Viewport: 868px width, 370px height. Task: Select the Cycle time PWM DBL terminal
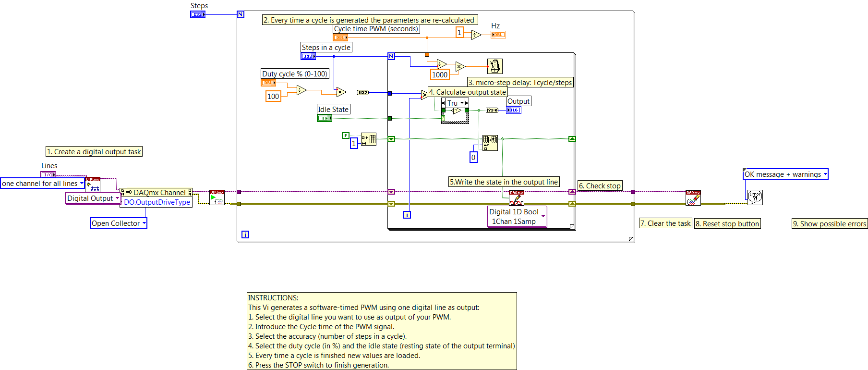[x=340, y=37]
